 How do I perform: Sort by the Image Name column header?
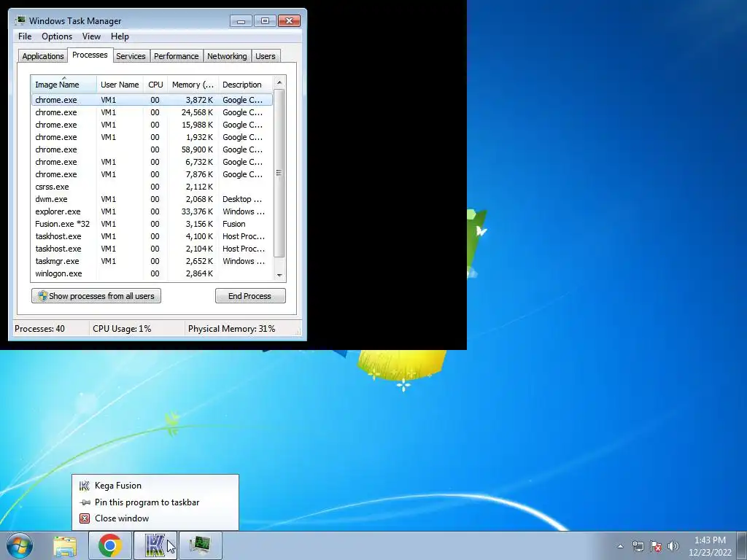64,85
